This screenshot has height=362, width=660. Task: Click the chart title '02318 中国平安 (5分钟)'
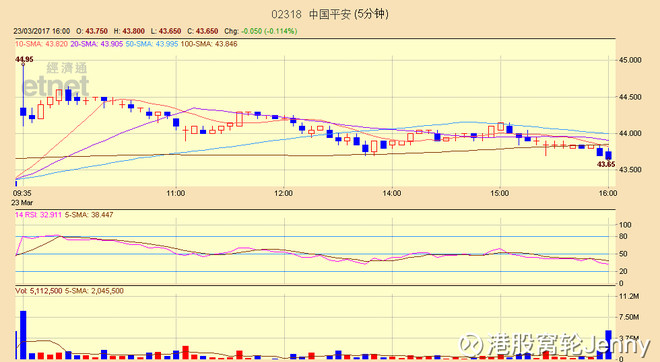pyautogui.click(x=330, y=14)
